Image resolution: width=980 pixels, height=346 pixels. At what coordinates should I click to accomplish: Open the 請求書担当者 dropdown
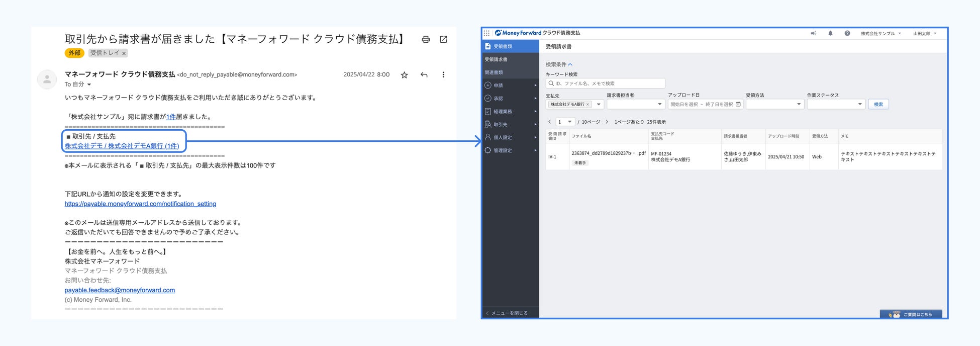pos(636,105)
